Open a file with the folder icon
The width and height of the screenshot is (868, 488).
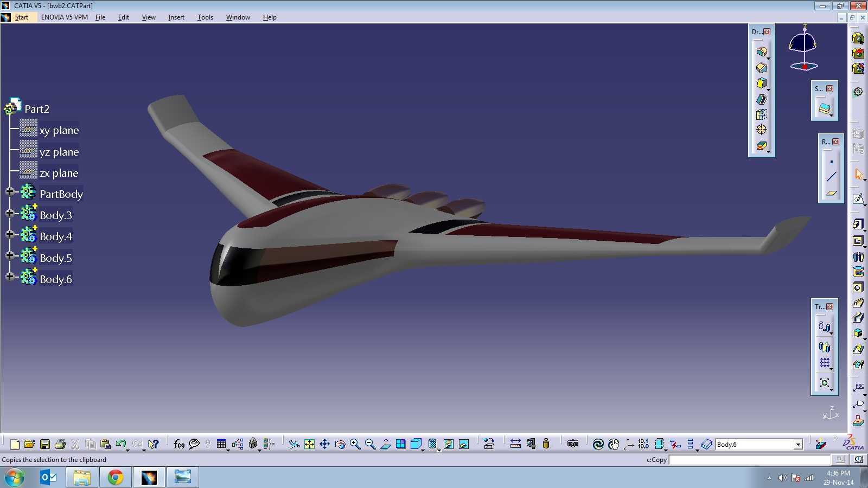click(29, 444)
